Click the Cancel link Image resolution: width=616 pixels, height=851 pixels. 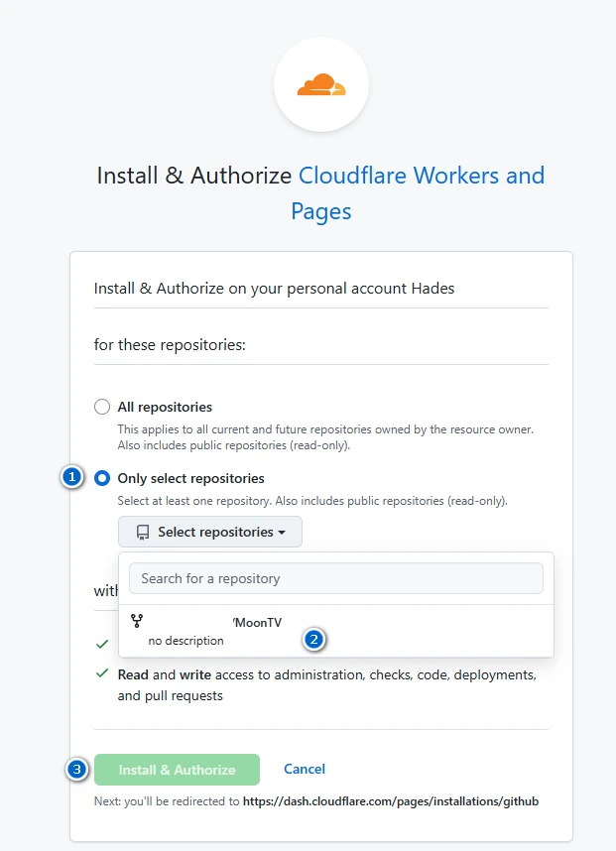305,770
